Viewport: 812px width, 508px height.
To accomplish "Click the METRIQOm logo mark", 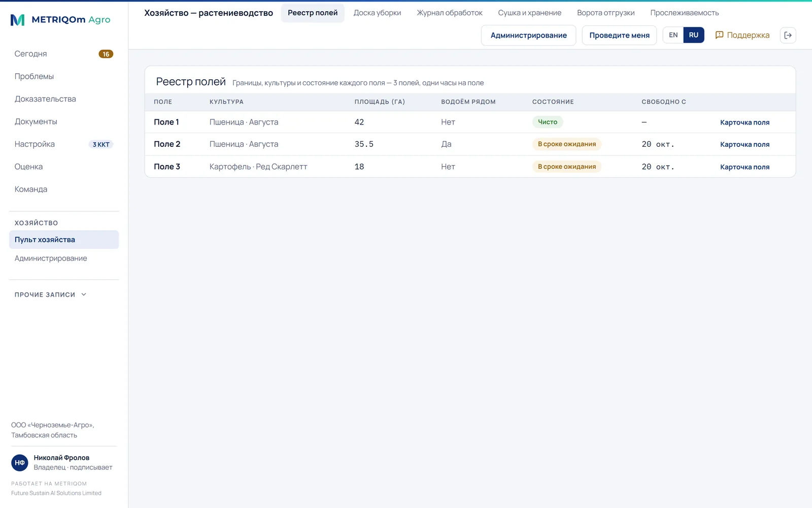I will tap(17, 20).
